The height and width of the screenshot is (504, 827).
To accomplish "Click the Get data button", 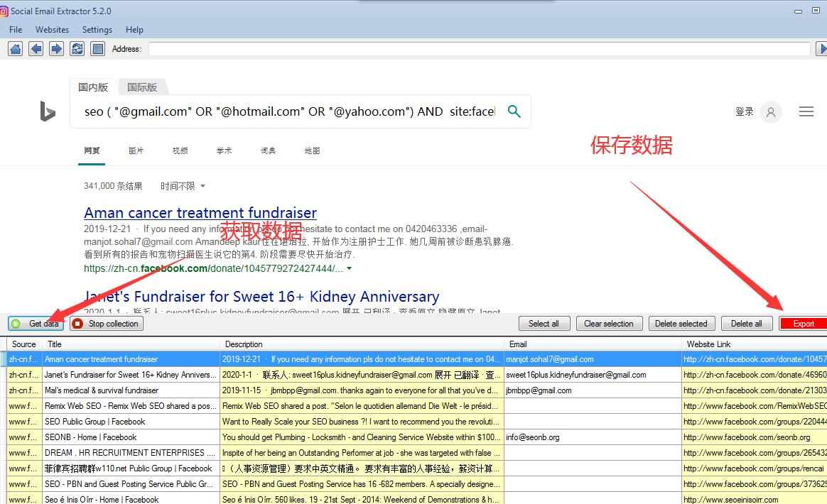I will click(35, 323).
